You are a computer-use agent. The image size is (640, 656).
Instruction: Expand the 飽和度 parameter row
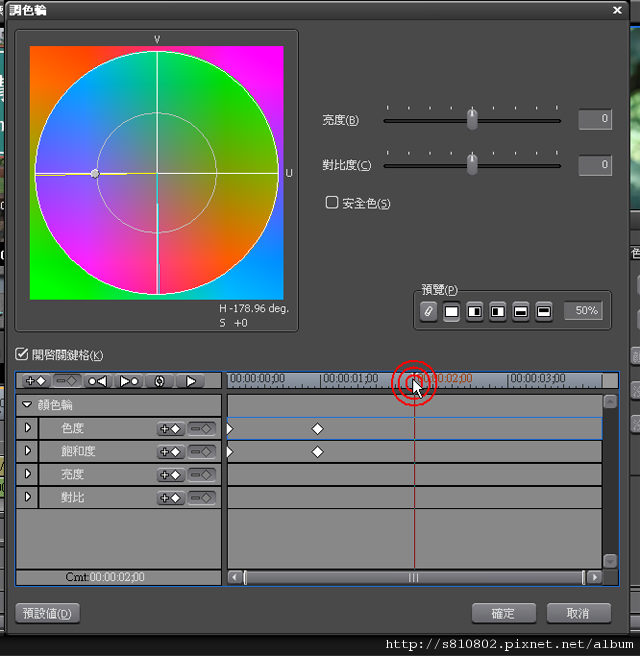[28, 451]
